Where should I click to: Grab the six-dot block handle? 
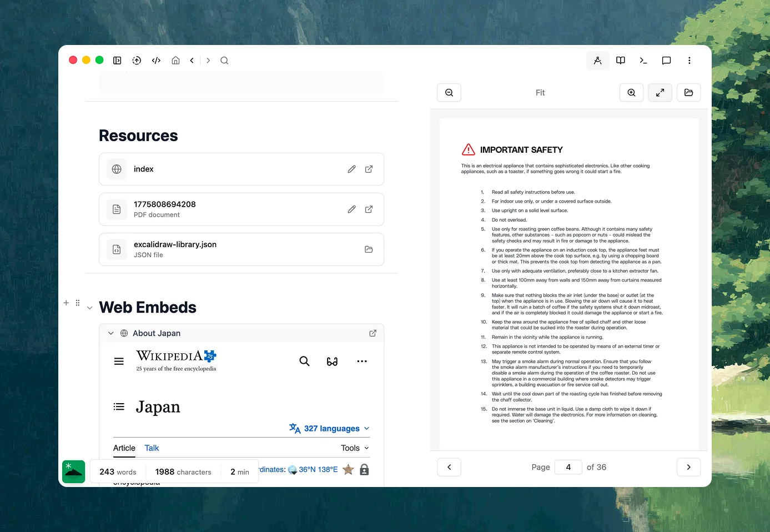78,303
